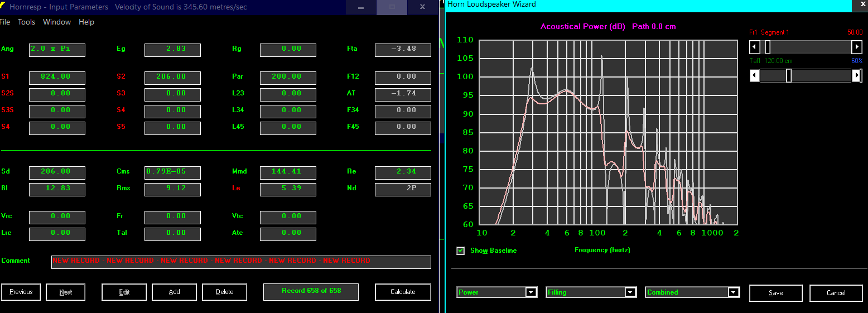The width and height of the screenshot is (868, 313).
Task: Click the Fta value box
Action: (x=403, y=50)
